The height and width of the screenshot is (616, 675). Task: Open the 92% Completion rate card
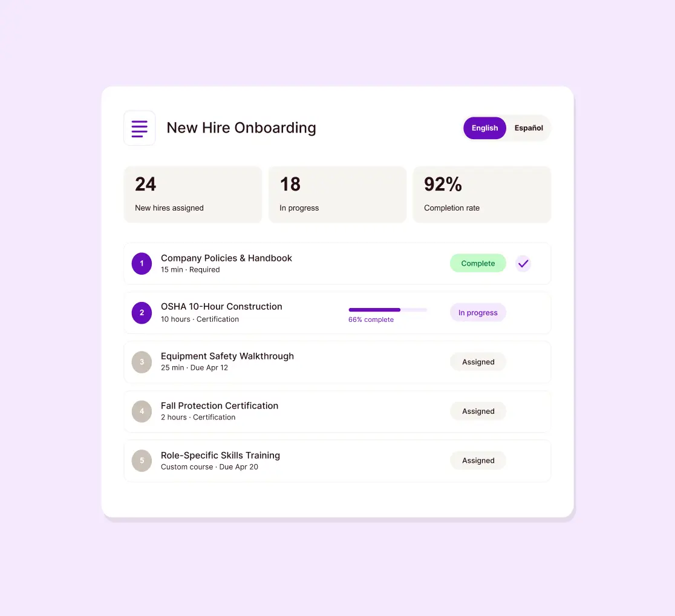coord(481,195)
